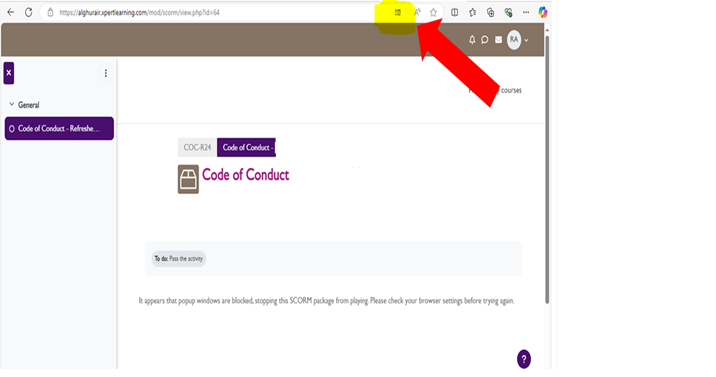Go back using the browser back arrow
Image resolution: width=716 pixels, height=377 pixels.
(11, 12)
